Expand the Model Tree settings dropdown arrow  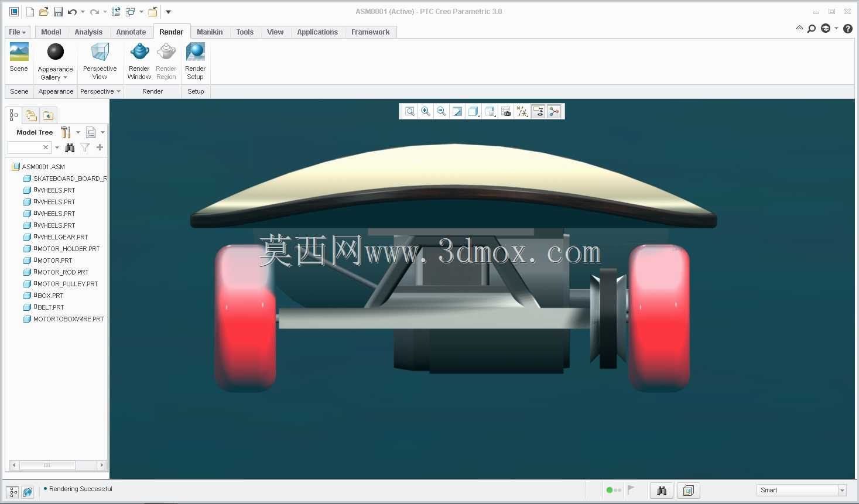pos(78,132)
